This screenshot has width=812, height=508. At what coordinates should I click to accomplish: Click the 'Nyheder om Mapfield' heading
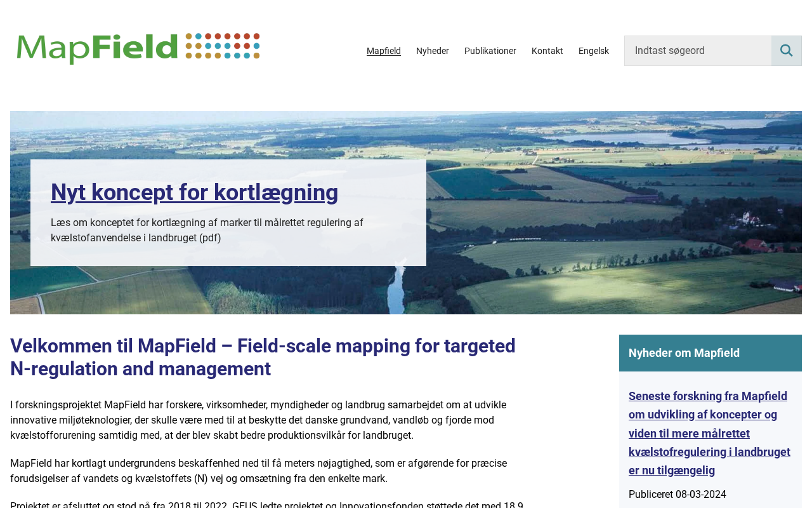point(684,353)
